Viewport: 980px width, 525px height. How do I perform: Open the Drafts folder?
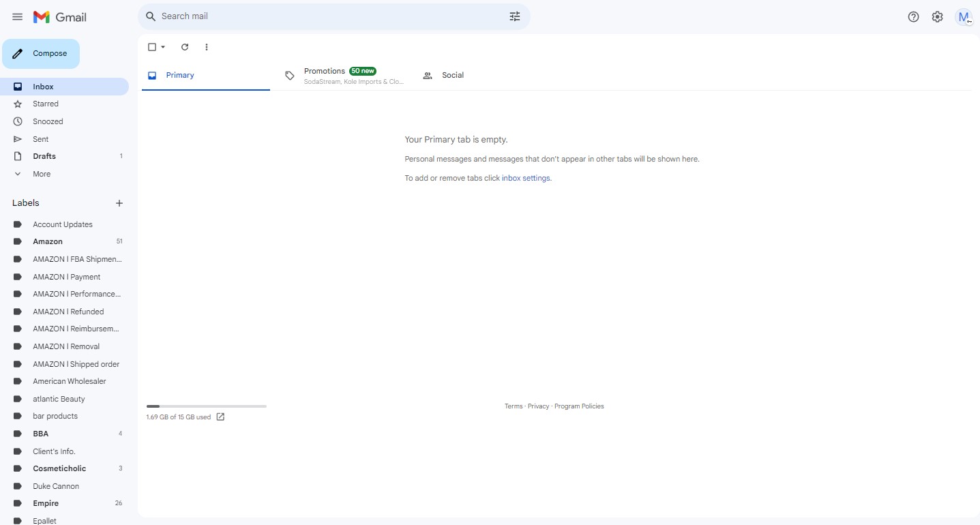coord(64,156)
